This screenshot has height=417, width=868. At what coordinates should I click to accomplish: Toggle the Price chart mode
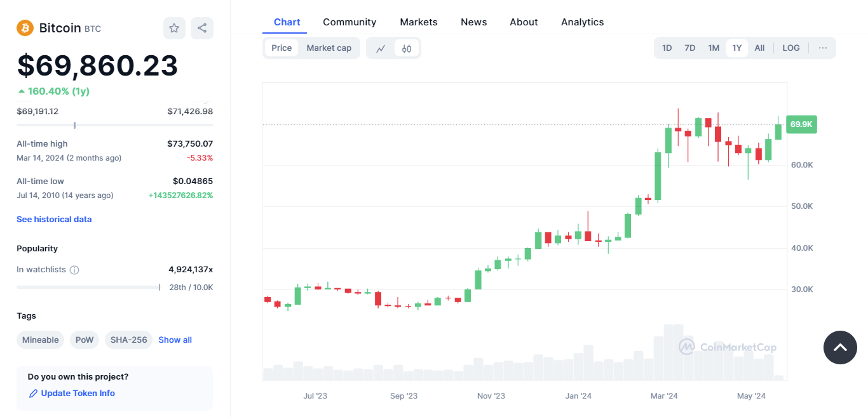281,48
